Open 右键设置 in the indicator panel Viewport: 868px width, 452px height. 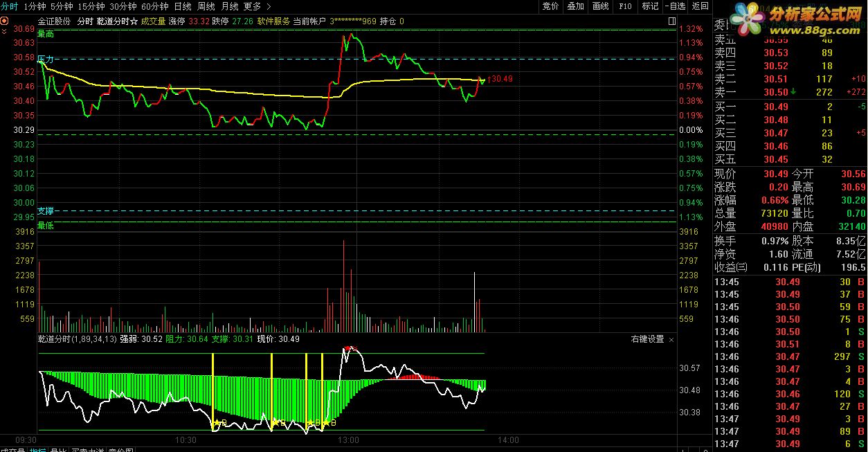[x=647, y=339]
